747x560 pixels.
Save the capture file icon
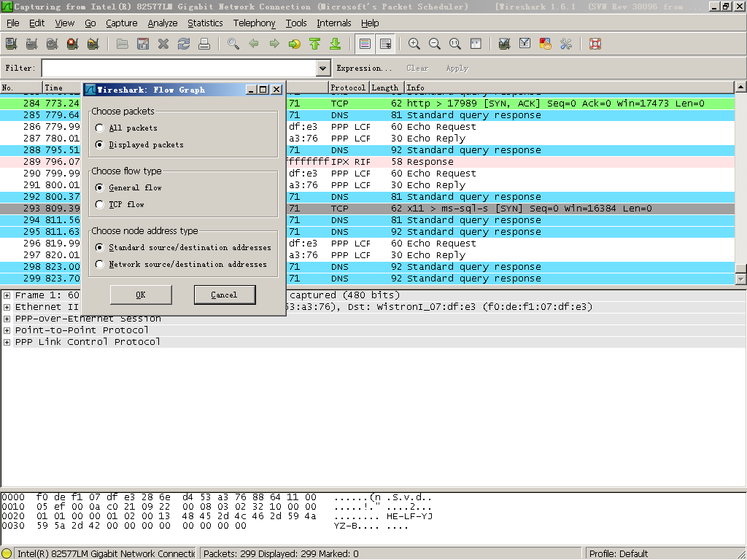coord(143,44)
